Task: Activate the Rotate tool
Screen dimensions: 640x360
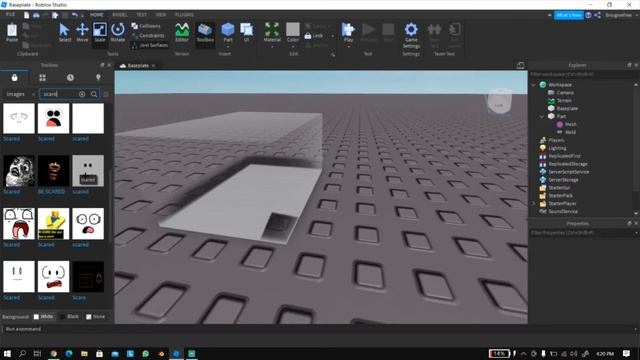Action: pyautogui.click(x=118, y=32)
